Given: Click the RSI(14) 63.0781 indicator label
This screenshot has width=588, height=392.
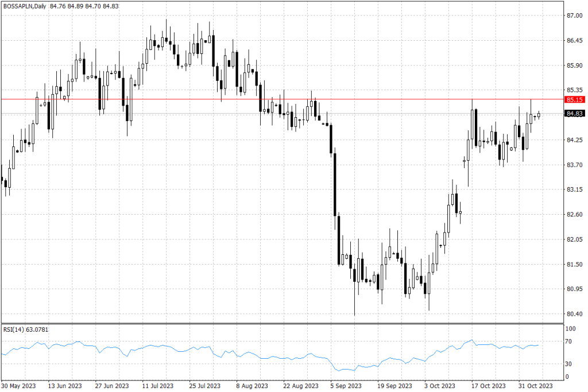Looking at the screenshot, I should 26,330.
